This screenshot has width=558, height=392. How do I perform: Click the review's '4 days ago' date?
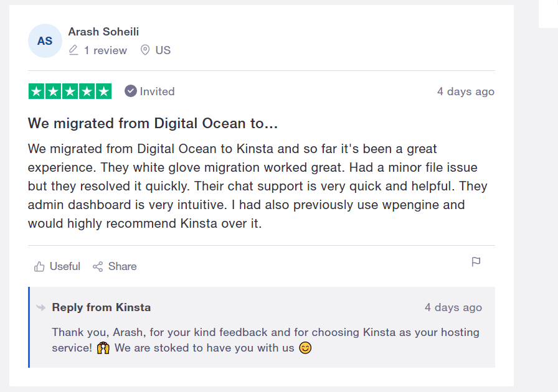pos(466,91)
